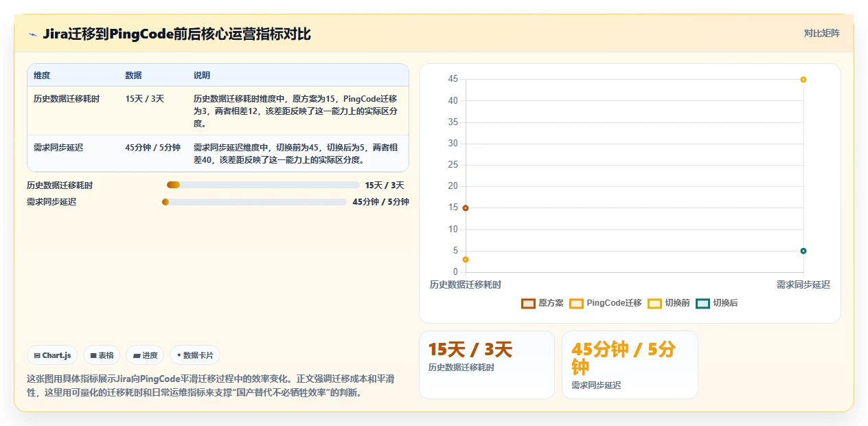Click the 45分钟 / 5分钟 progress value text

click(x=381, y=202)
